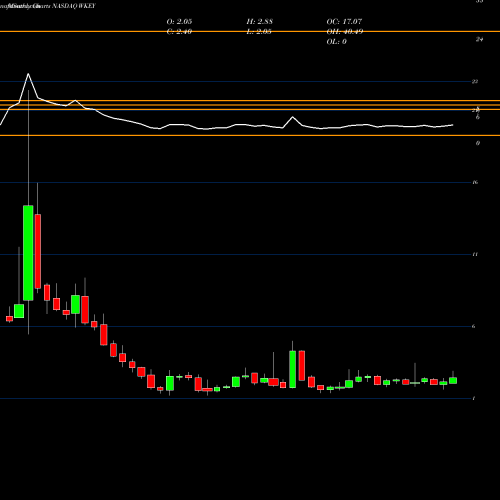
Task: Click the 6 price axis label on lower gridline
Action: tap(474, 326)
